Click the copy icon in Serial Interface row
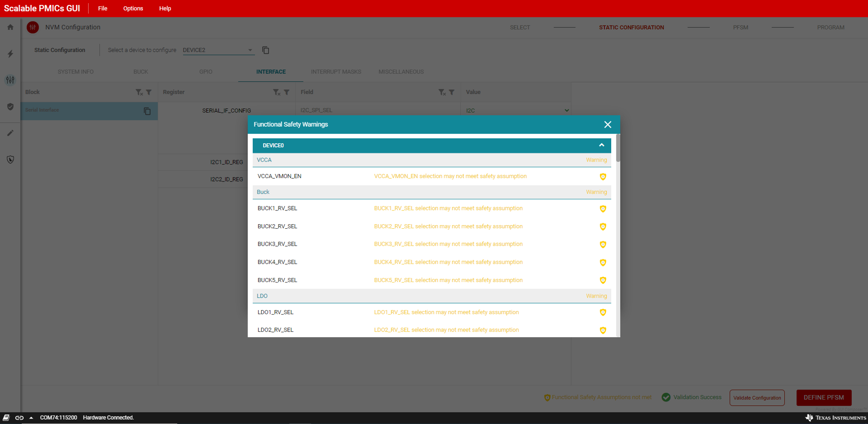 tap(147, 111)
